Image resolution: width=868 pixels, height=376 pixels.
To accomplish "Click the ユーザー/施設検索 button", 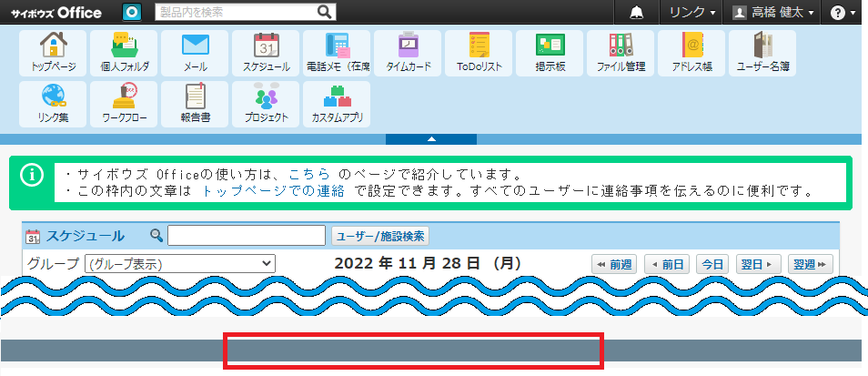I will (380, 236).
